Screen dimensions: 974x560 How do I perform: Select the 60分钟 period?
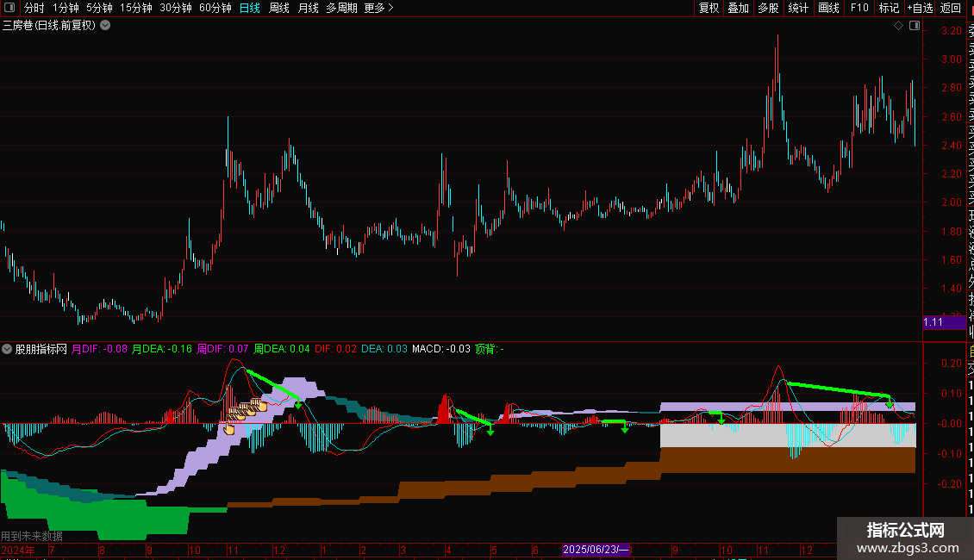pyautogui.click(x=215, y=8)
